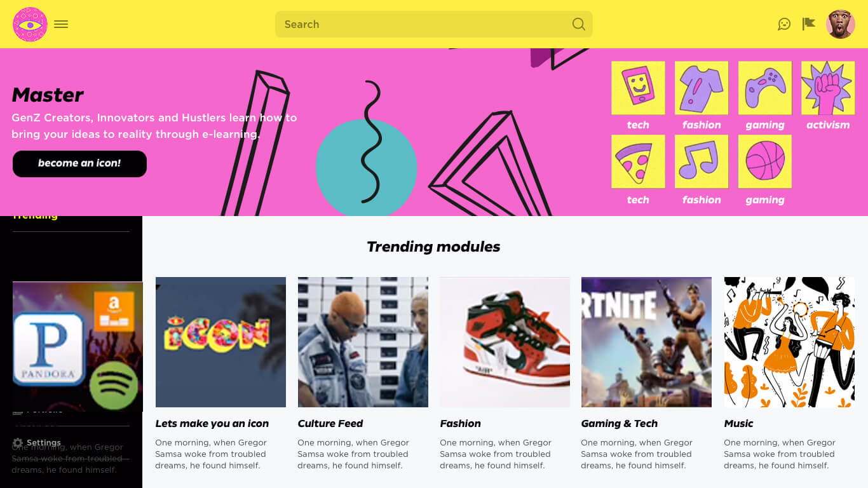Viewport: 868px width, 488px height.
Task: Open the Fashion sneaker module thumbnail
Action: [x=505, y=342]
